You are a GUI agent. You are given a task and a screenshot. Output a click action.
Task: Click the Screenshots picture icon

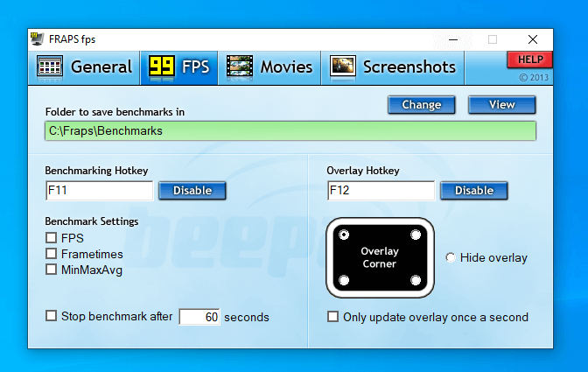(343, 67)
